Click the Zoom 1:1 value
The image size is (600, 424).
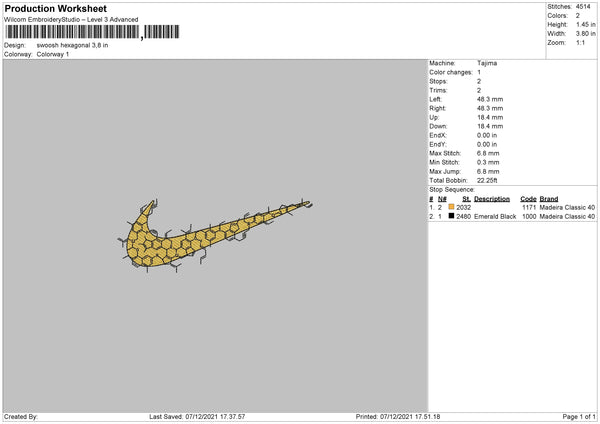(x=580, y=43)
